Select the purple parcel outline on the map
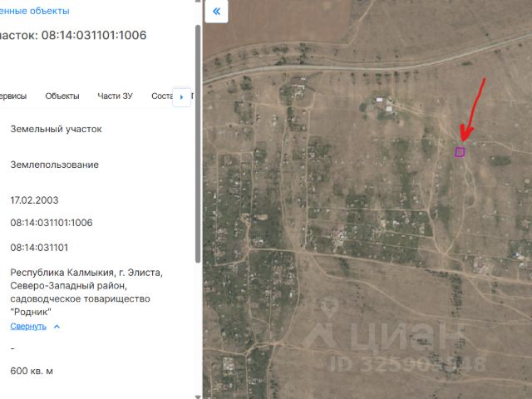Screen dimensions: 532x399 460,152
